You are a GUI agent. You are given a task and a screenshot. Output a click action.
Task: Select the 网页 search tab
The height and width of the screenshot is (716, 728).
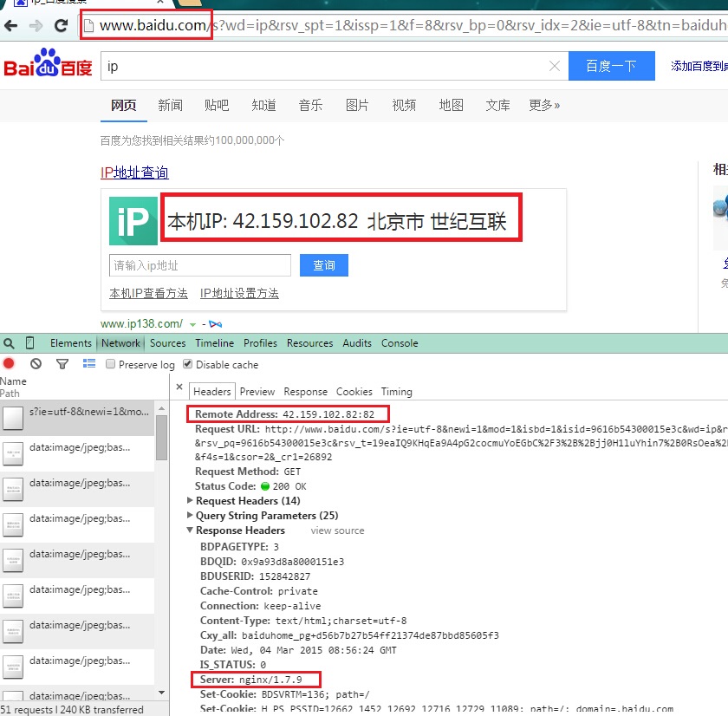(123, 105)
